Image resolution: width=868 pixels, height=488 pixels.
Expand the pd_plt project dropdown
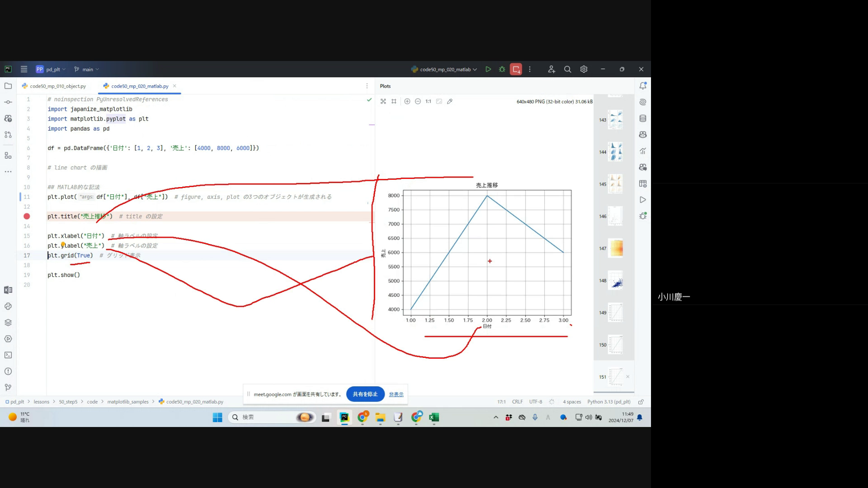point(51,69)
